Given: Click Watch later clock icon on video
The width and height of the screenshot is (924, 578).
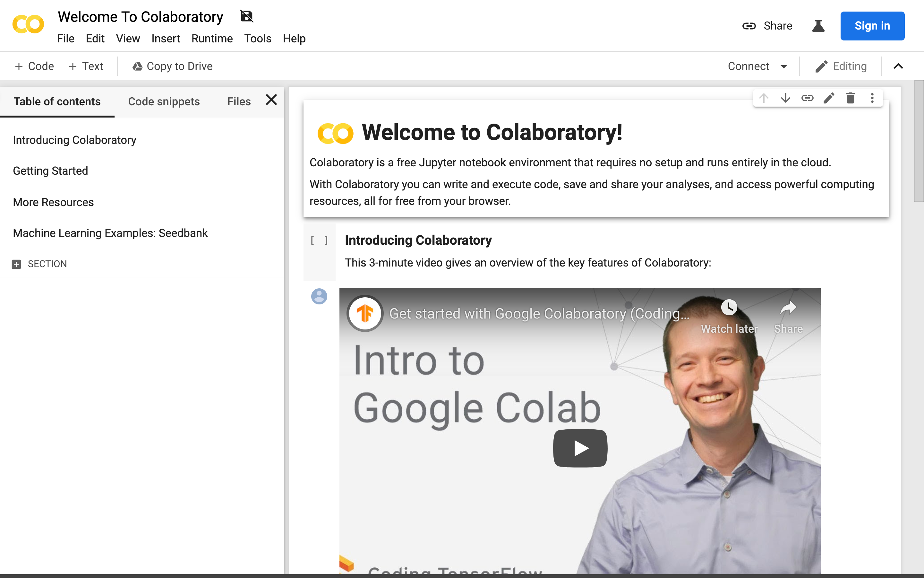Looking at the screenshot, I should click(729, 307).
